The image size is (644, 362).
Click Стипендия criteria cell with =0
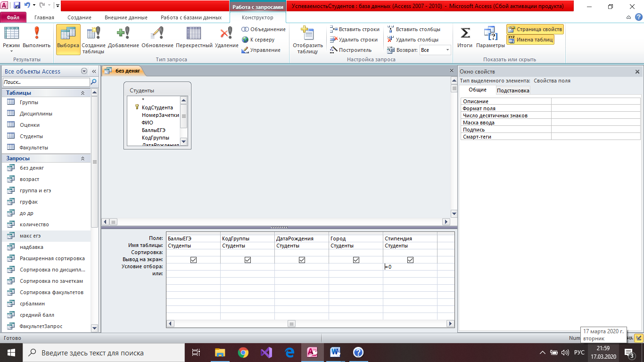pos(410,267)
